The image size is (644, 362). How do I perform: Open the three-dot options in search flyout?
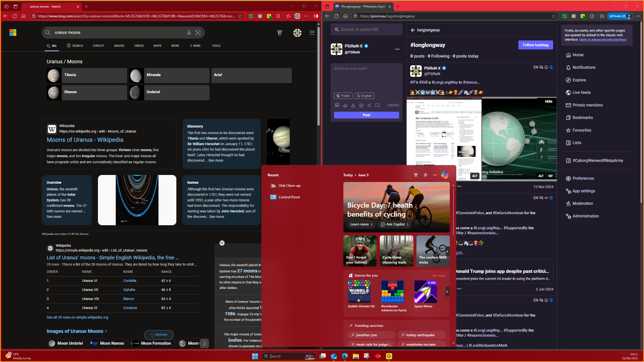pos(435,175)
